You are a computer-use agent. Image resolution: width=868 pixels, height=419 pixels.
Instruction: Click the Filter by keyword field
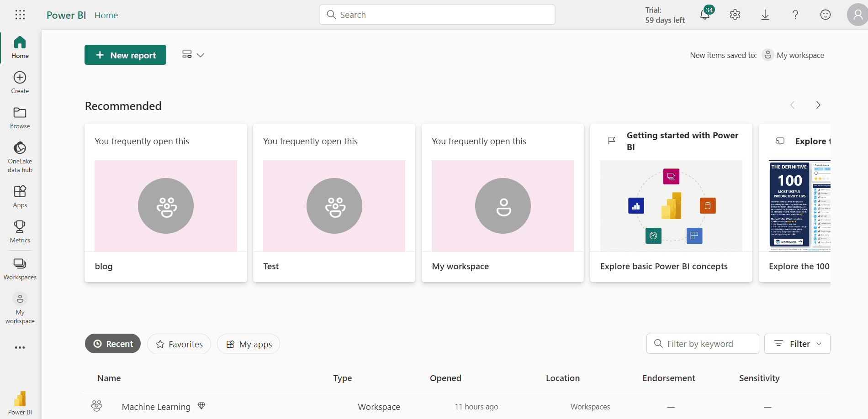(703, 344)
